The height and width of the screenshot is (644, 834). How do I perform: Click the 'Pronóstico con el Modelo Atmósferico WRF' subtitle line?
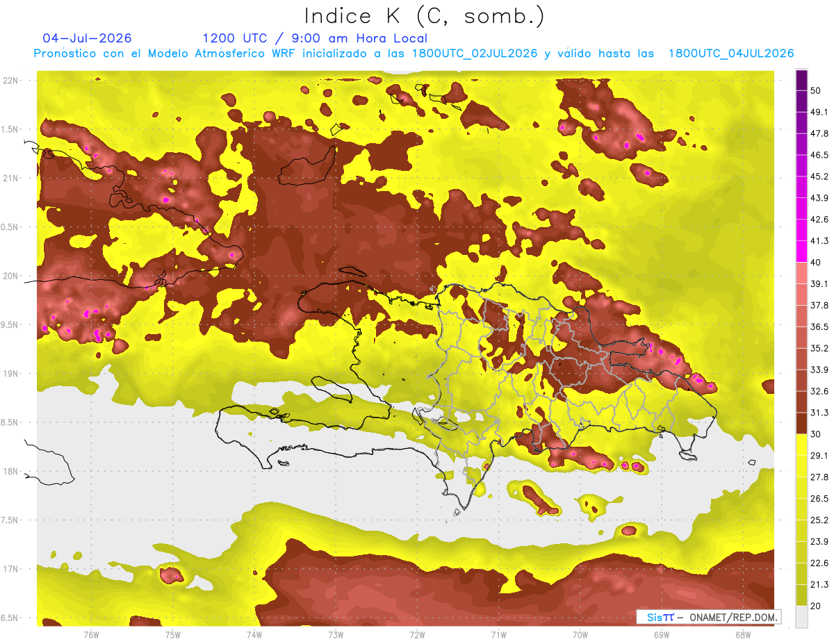tap(414, 53)
